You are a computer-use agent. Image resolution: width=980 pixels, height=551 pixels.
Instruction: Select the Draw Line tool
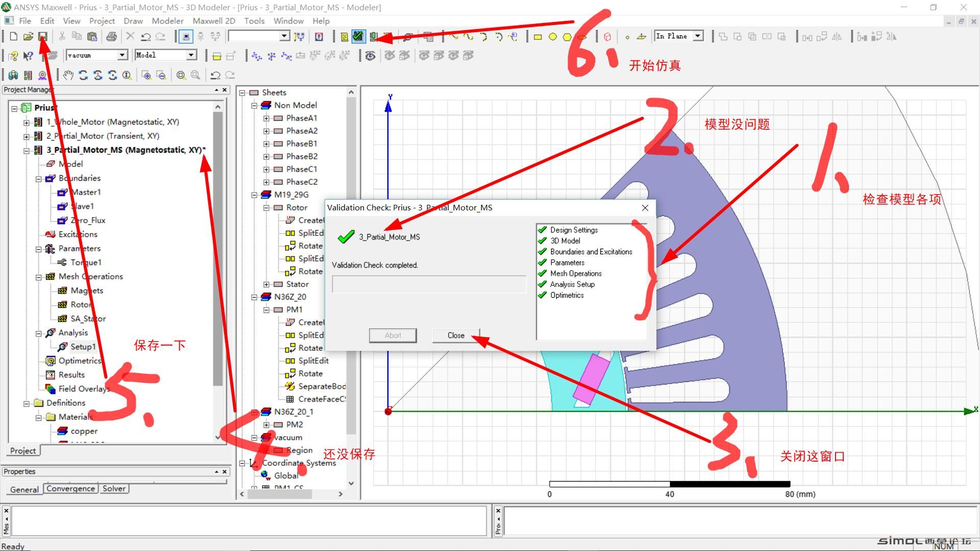tap(454, 36)
